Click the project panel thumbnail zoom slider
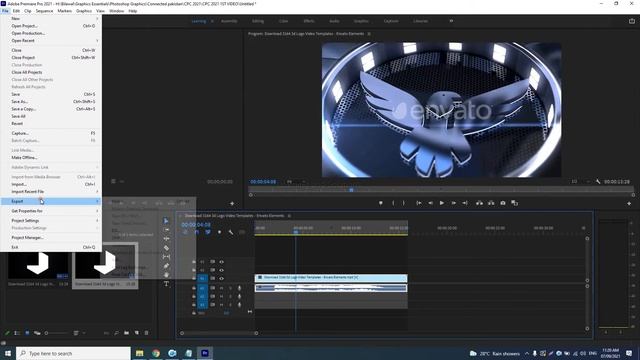 pos(56,333)
